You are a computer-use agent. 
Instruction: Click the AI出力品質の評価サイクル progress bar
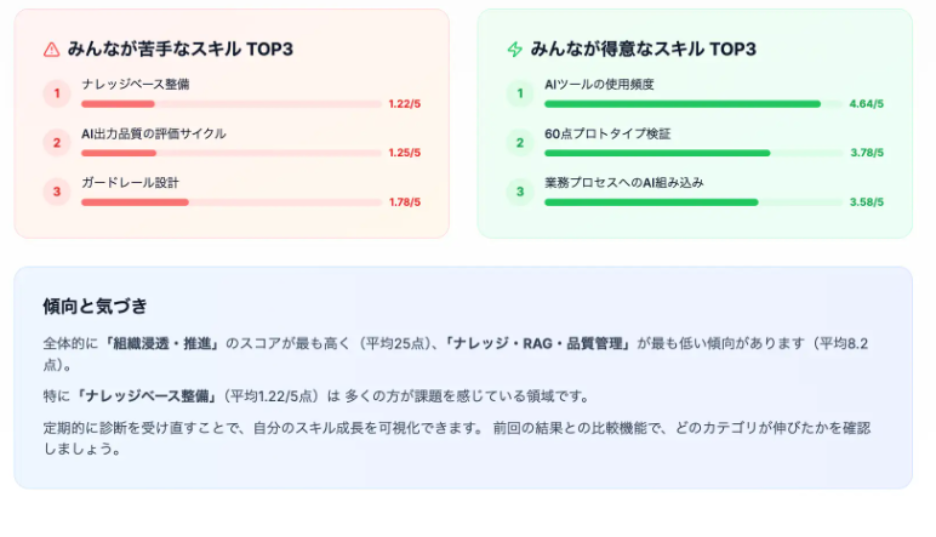pos(230,153)
